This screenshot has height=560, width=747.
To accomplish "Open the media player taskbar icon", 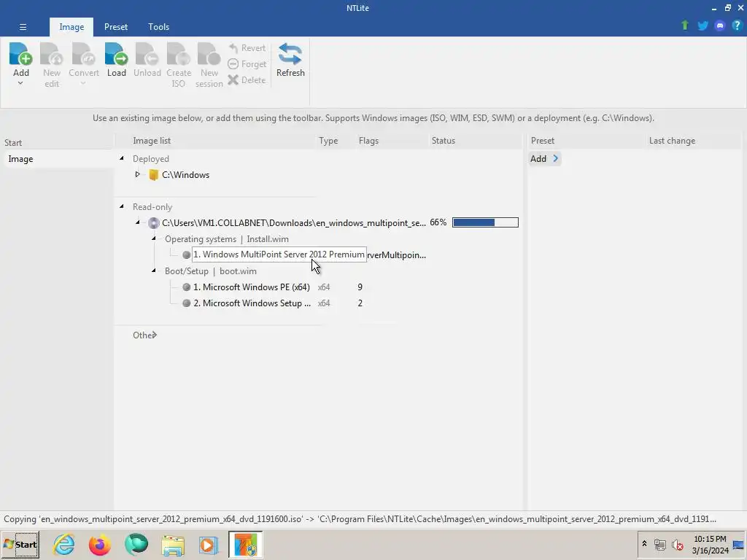I will pos(208,545).
